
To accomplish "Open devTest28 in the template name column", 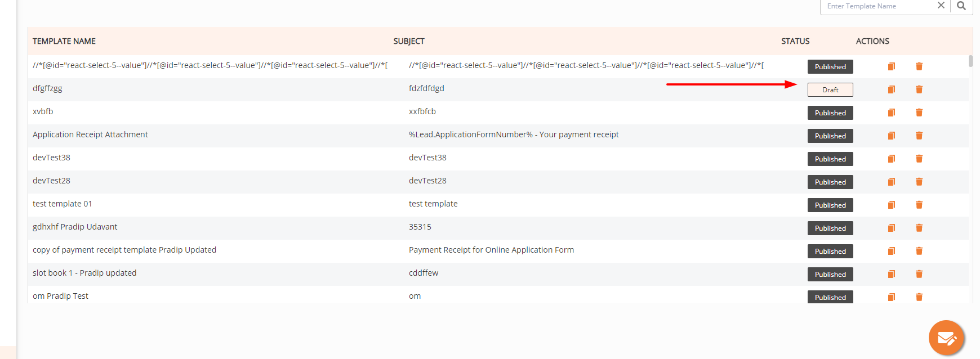I will (51, 181).
